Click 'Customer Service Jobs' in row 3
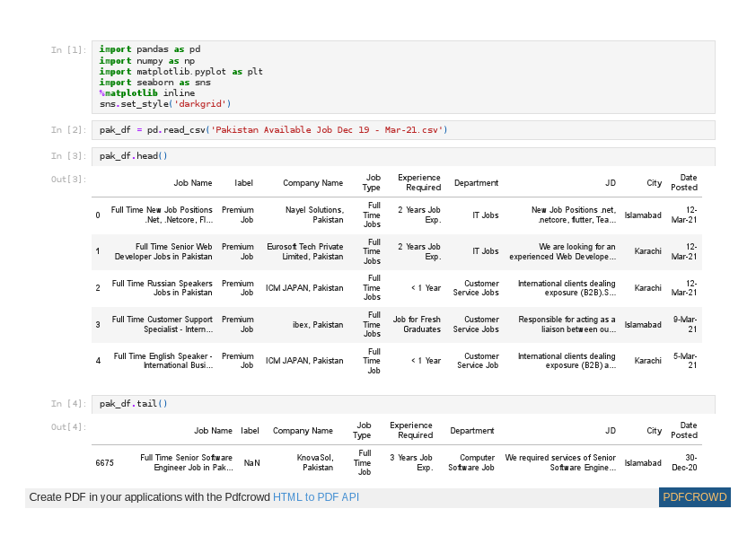The height and width of the screenshot is (535, 756). [x=476, y=324]
